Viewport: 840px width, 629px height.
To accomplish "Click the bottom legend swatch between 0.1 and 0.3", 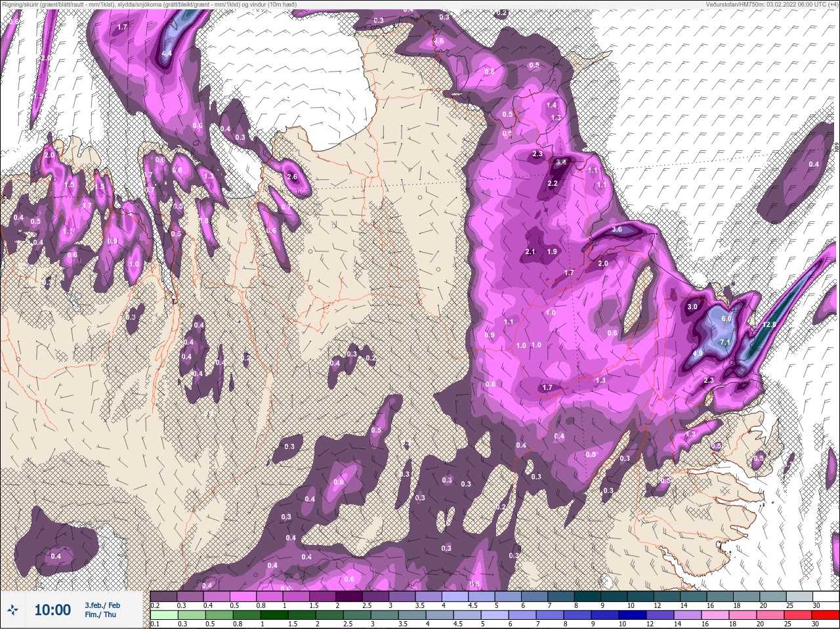I will point(163,615).
